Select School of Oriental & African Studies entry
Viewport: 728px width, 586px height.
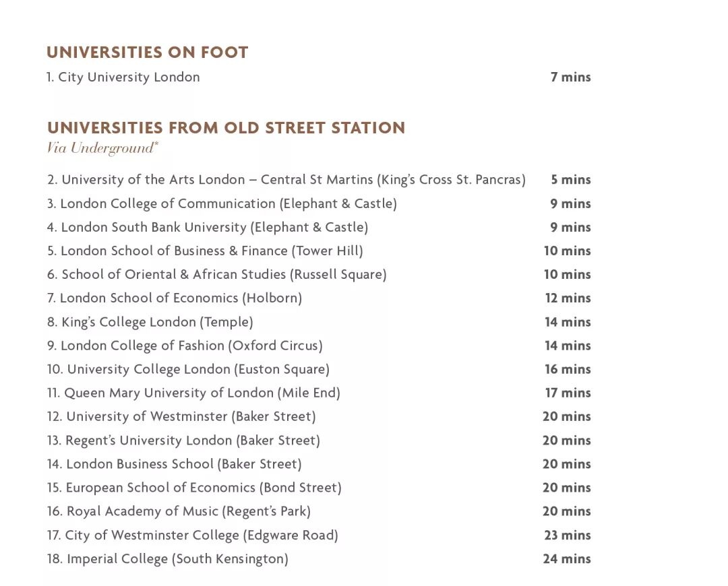[x=217, y=275]
